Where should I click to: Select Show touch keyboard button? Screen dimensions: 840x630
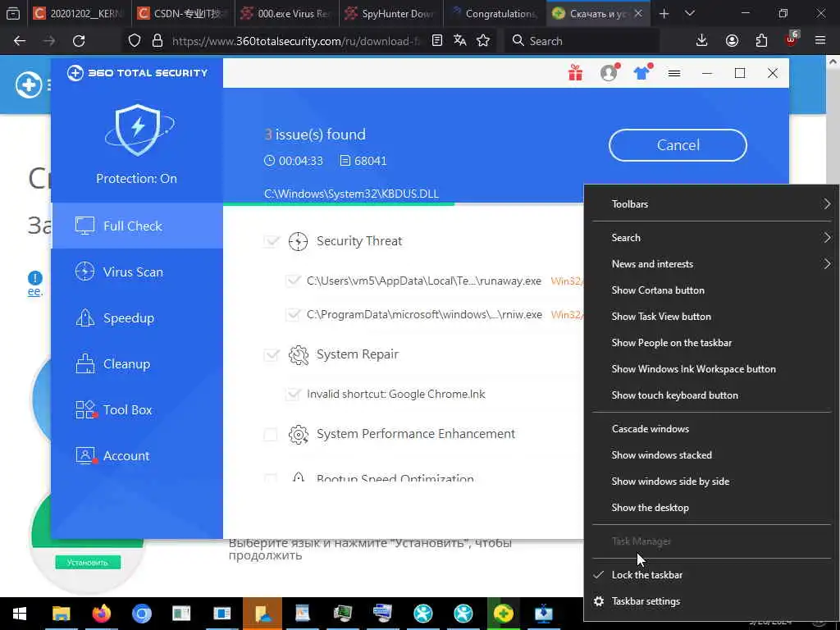[711, 395]
